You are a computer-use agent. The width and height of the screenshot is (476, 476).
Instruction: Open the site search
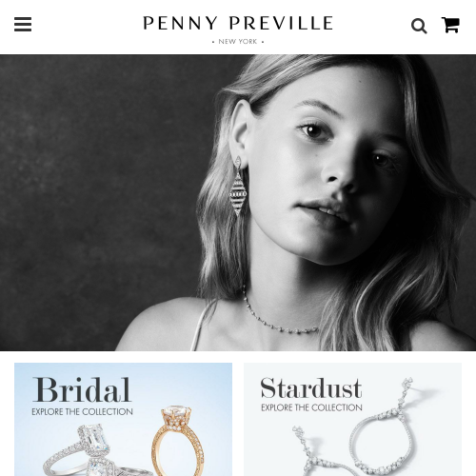pyautogui.click(x=419, y=26)
